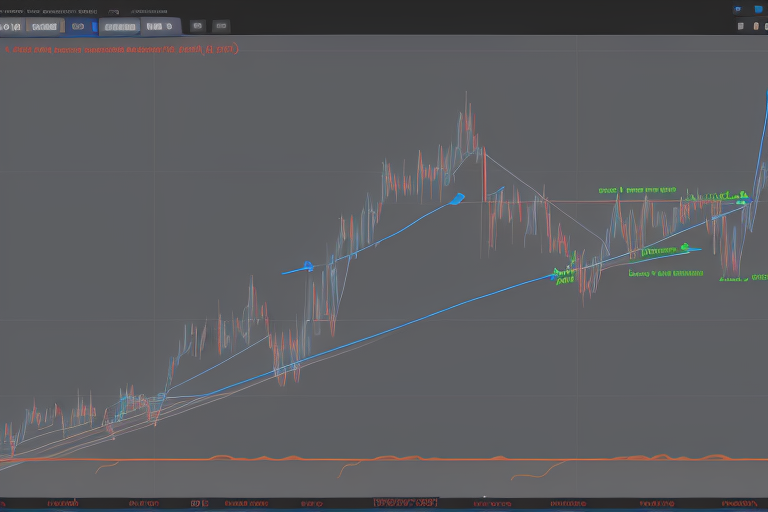This screenshot has height=512, width=768.
Task: Click the small blue icon left of the folder icon
Action: [738, 9]
